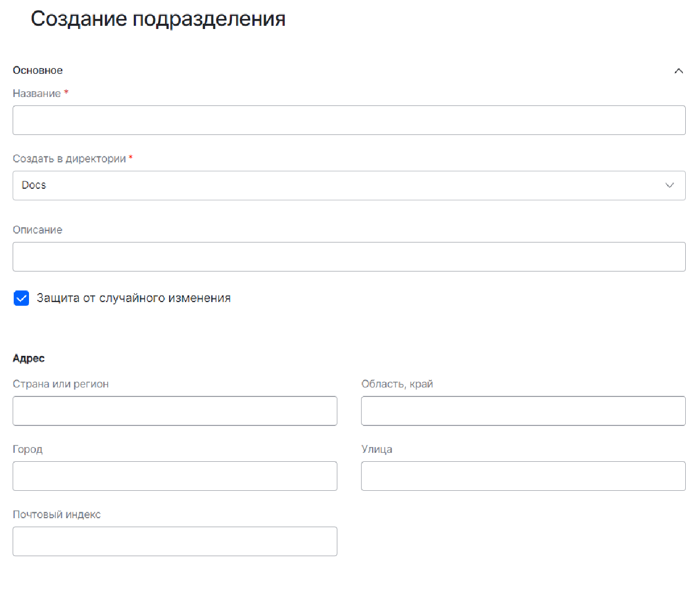The width and height of the screenshot is (700, 592).
Task: Click the Адрес section heading
Action: (x=28, y=358)
